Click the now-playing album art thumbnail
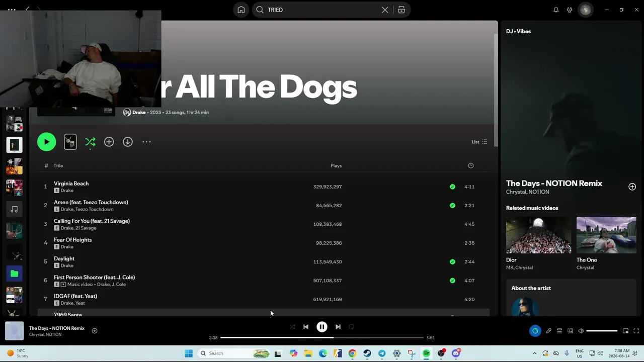The width and height of the screenshot is (644, 362). click(14, 331)
